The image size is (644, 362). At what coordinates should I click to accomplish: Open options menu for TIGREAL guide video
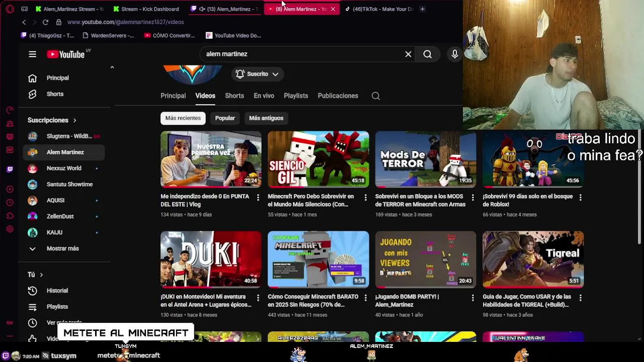click(x=580, y=298)
